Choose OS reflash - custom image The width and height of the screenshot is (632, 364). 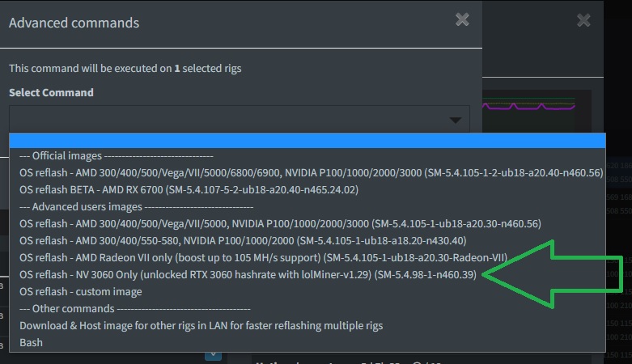click(x=308, y=291)
